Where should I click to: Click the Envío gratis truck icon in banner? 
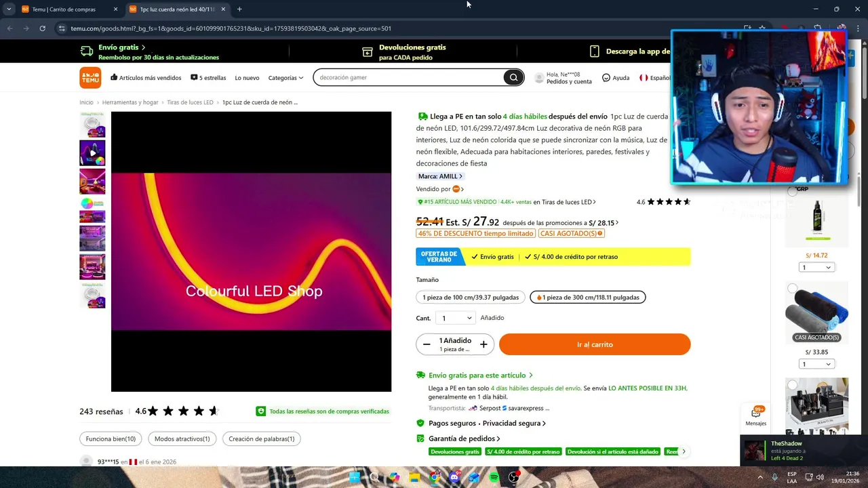87,52
